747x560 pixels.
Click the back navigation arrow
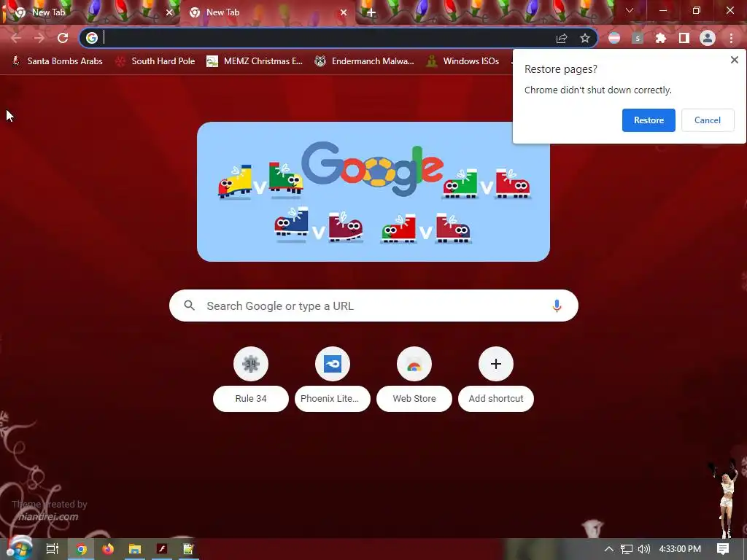pos(16,38)
